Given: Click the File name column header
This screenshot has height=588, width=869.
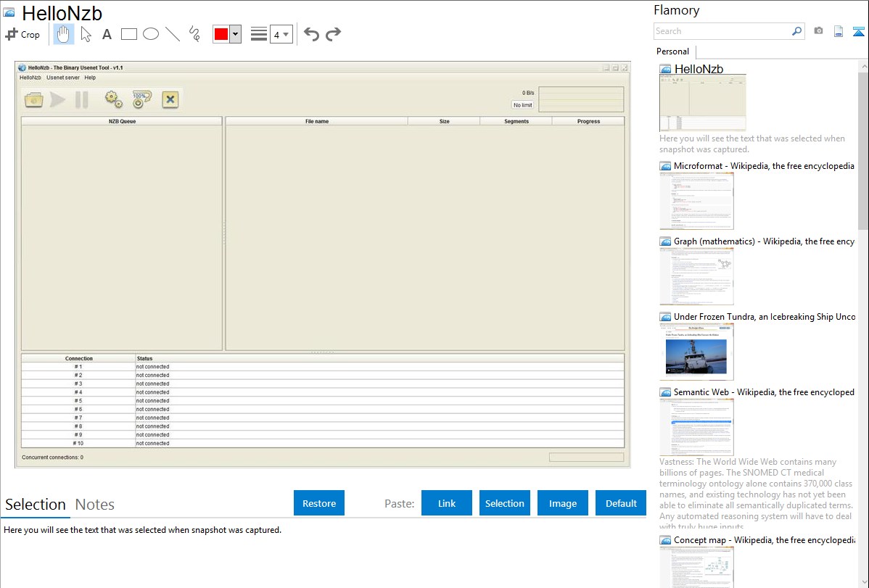Looking at the screenshot, I should coord(317,121).
